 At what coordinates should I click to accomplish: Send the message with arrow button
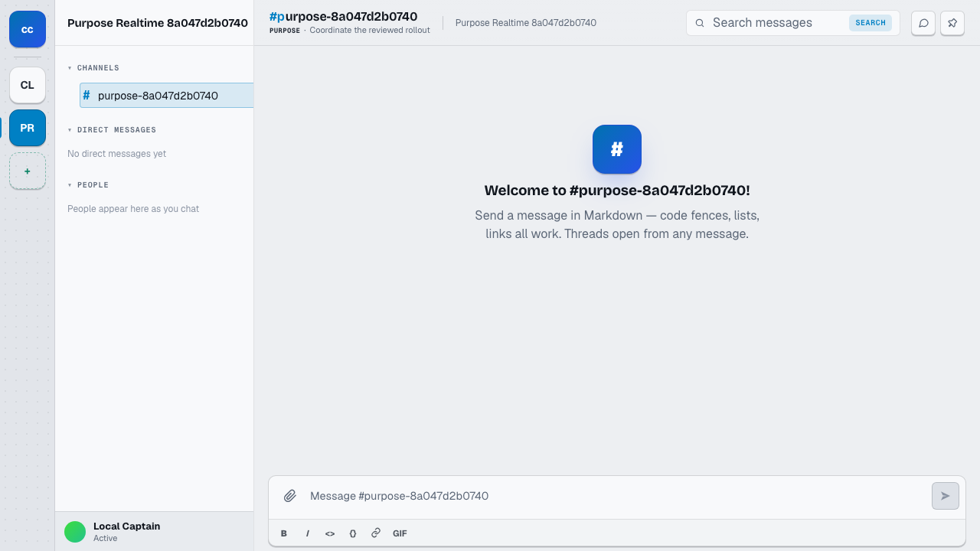tap(946, 496)
